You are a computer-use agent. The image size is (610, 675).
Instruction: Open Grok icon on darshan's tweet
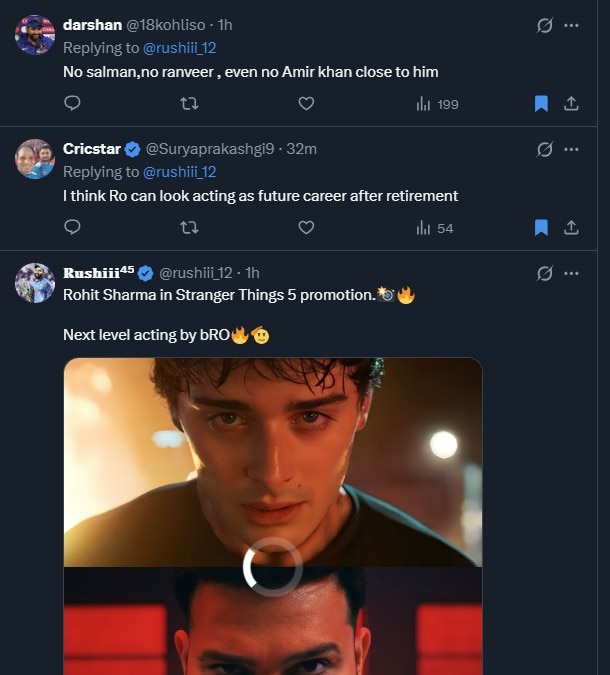click(x=545, y=25)
